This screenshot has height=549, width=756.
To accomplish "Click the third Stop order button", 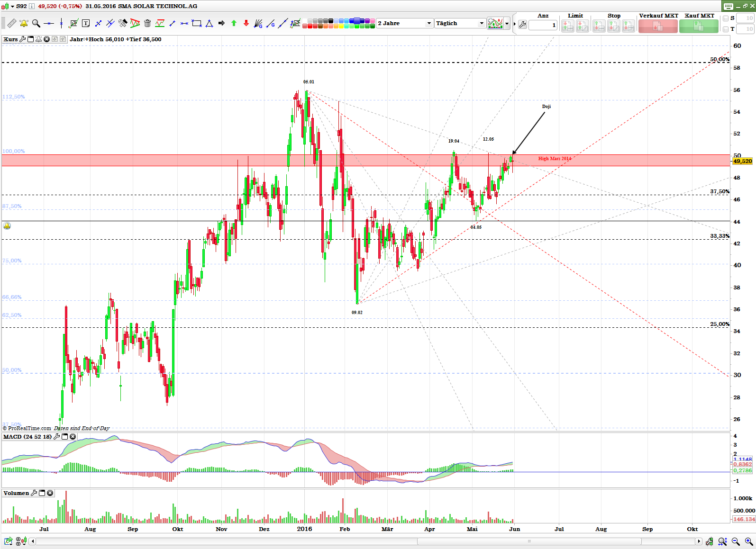I will click(628, 27).
